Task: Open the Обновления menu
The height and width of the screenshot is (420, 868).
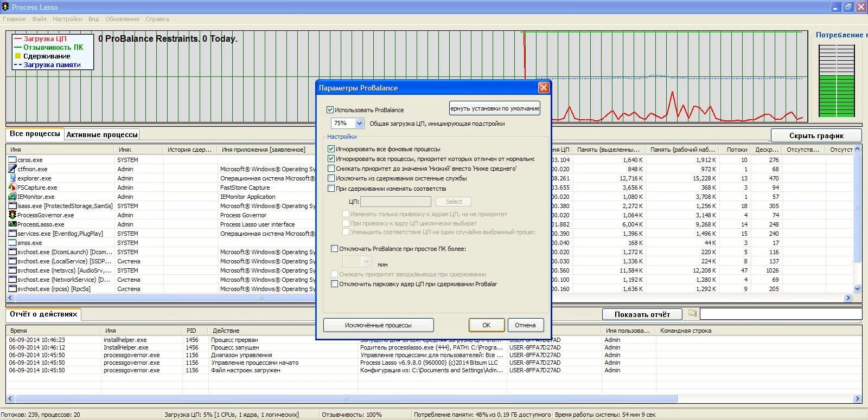Action: (x=122, y=19)
